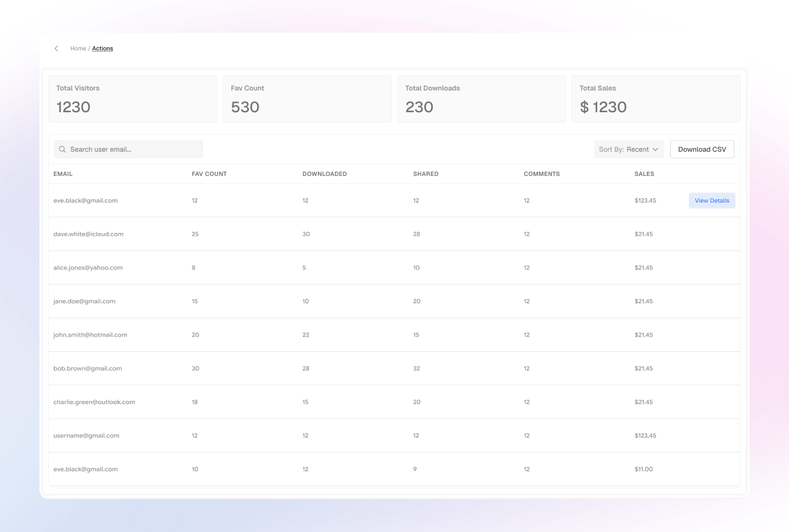Sort by the FAV COUNT column header
The image size is (789, 532).
pyautogui.click(x=209, y=174)
